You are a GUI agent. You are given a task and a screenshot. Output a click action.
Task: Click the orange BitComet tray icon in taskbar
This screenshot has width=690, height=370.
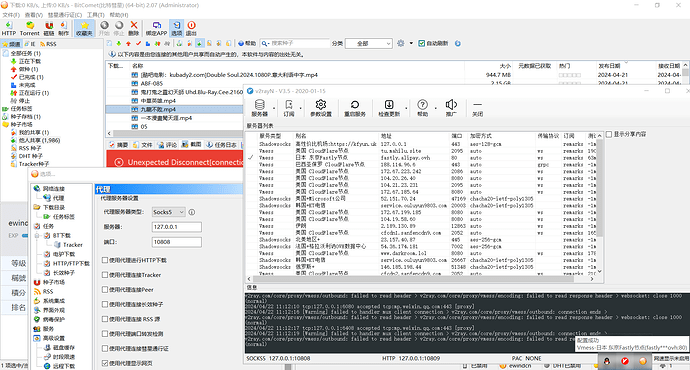pos(642,361)
